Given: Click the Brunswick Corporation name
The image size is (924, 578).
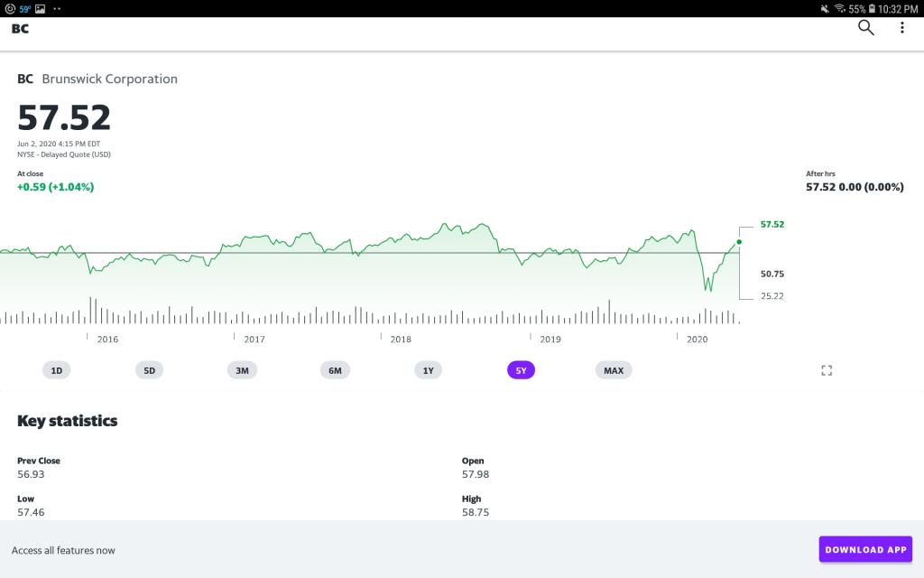Looking at the screenshot, I should 109,79.
